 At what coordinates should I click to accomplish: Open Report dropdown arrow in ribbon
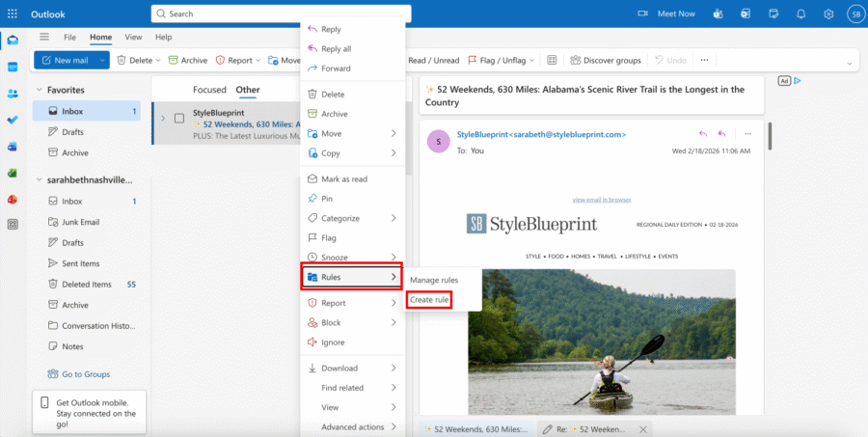pyautogui.click(x=258, y=61)
